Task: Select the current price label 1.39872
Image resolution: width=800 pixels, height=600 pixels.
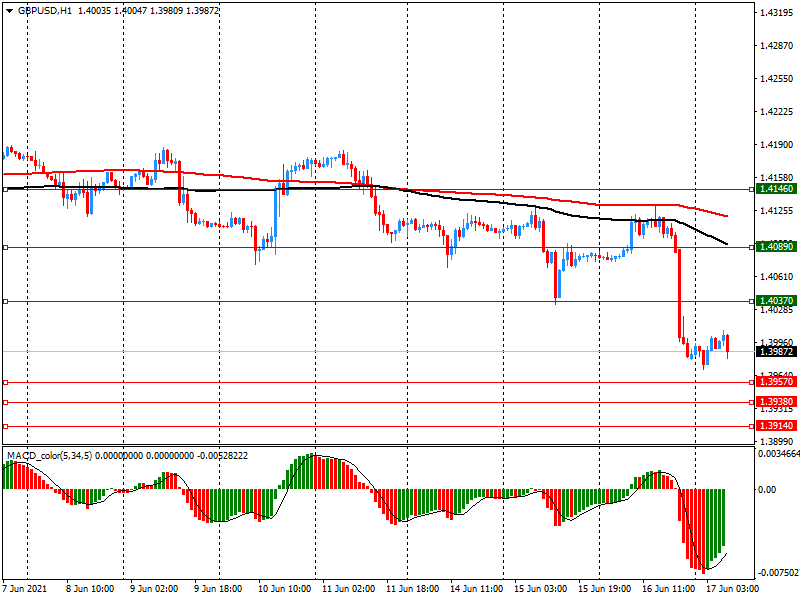Action: click(777, 352)
